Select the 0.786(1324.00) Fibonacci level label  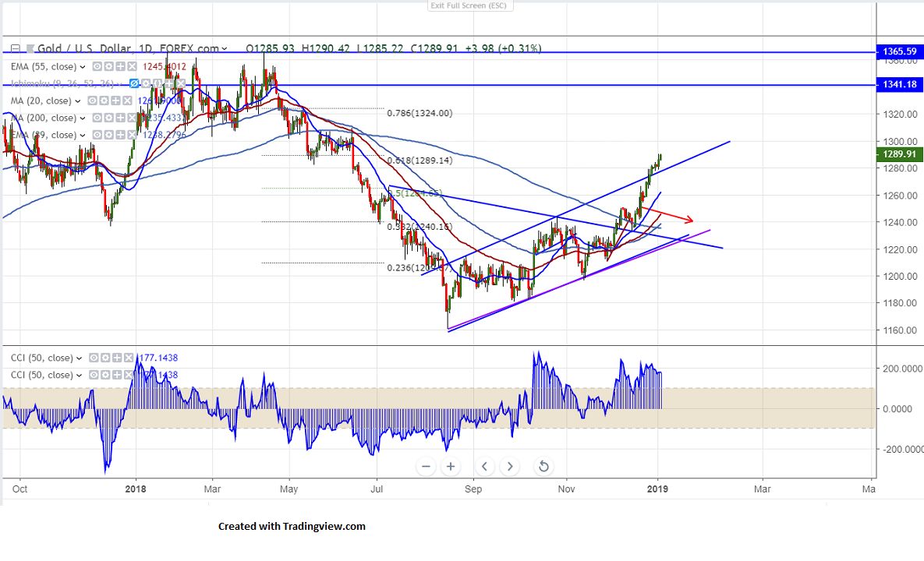[x=420, y=113]
